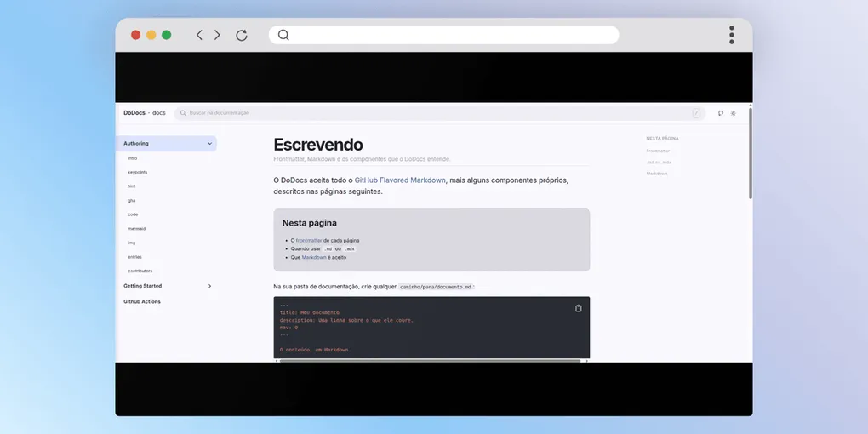Click the browser back arrow
Image resolution: width=868 pixels, height=434 pixels.
click(199, 35)
